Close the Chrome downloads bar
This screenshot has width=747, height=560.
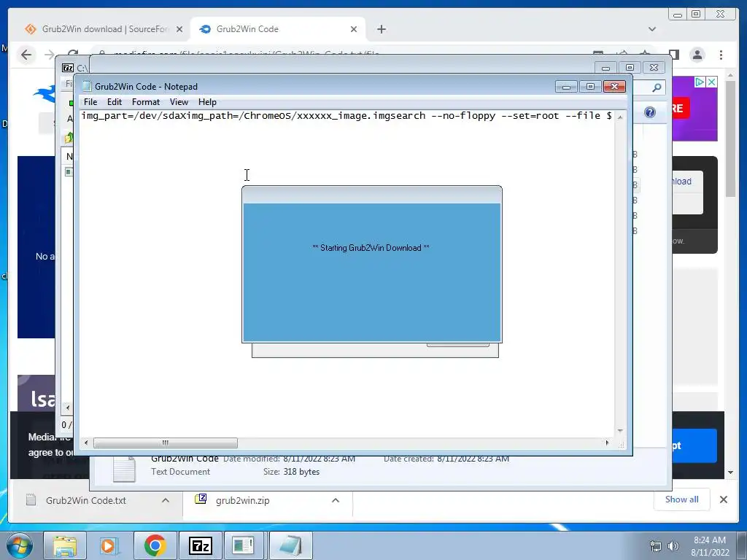coord(723,499)
